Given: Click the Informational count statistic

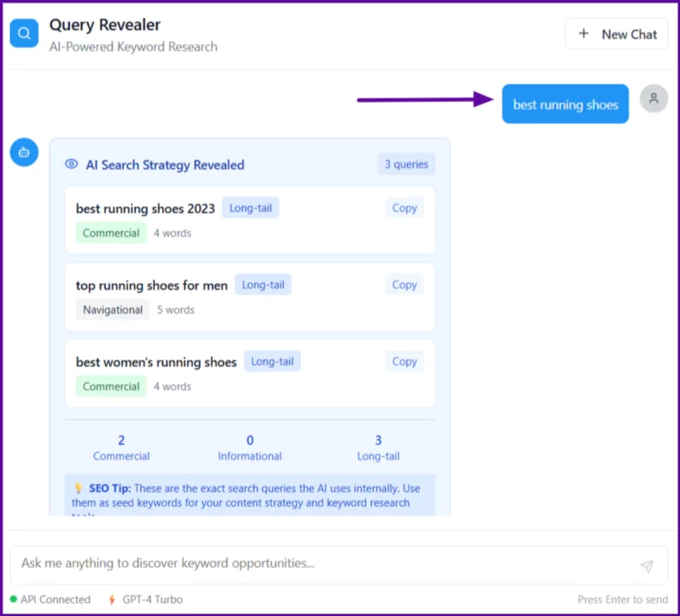Looking at the screenshot, I should pos(250,448).
